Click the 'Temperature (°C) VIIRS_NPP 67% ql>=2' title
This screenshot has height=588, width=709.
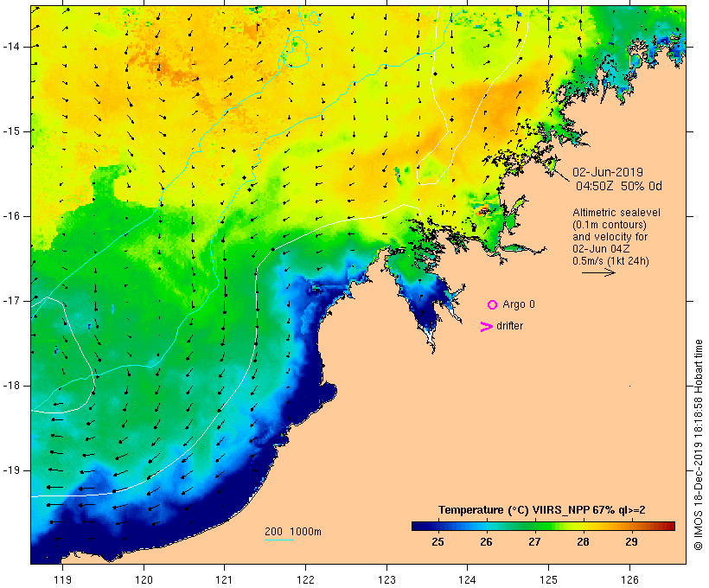(x=542, y=510)
